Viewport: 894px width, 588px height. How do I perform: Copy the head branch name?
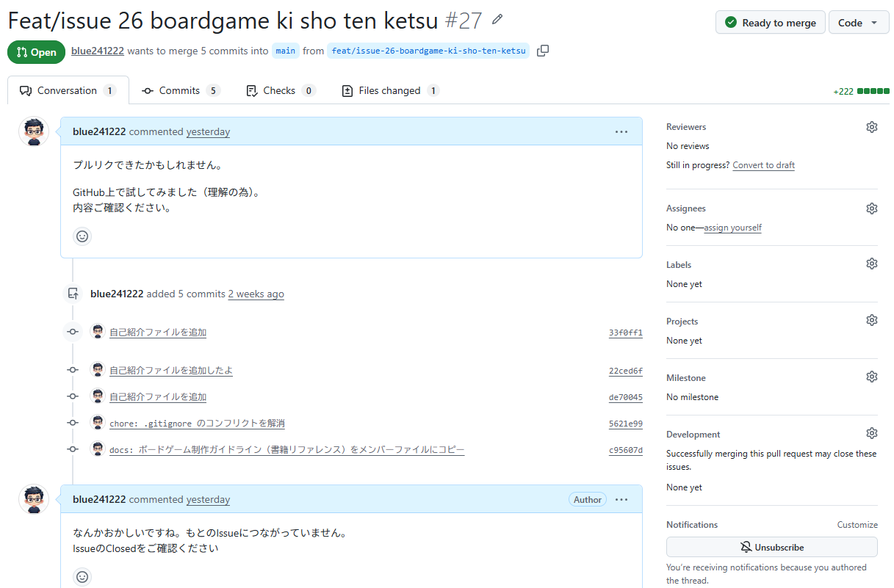point(543,51)
